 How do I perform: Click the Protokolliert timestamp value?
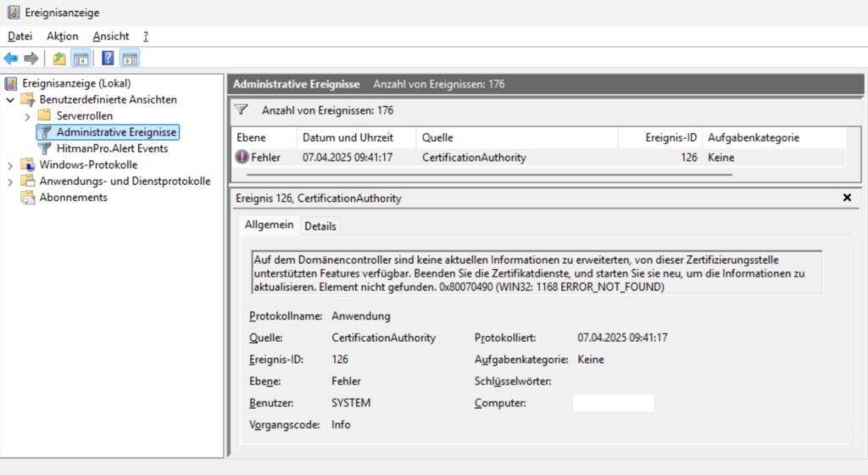(x=622, y=338)
